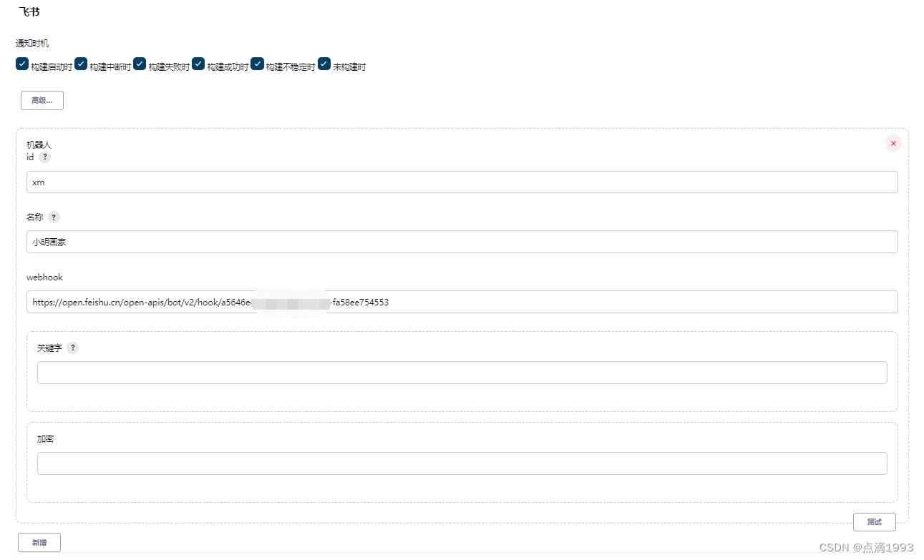Uncheck the 构建成功时 checkbox
Screen dimensions: 924x560
198,64
